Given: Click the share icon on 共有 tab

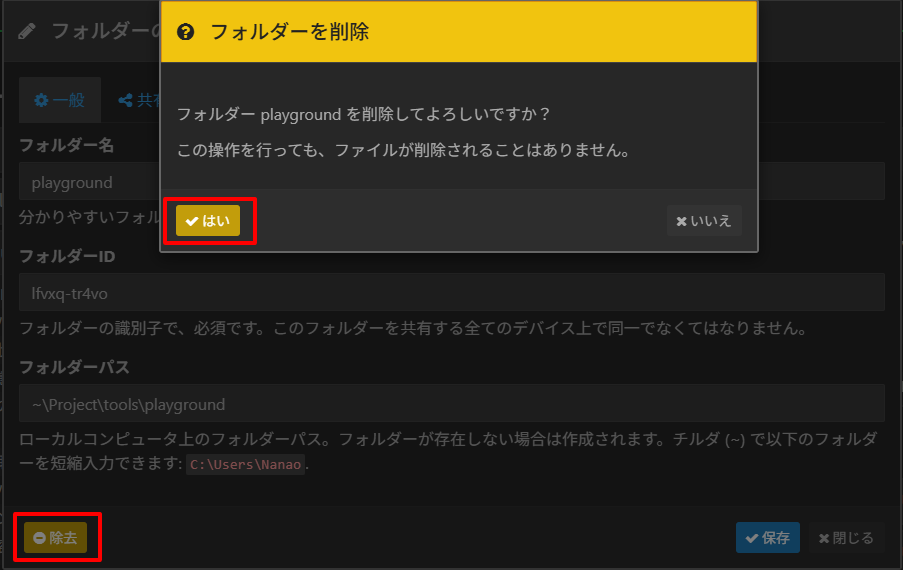Looking at the screenshot, I should 126,100.
